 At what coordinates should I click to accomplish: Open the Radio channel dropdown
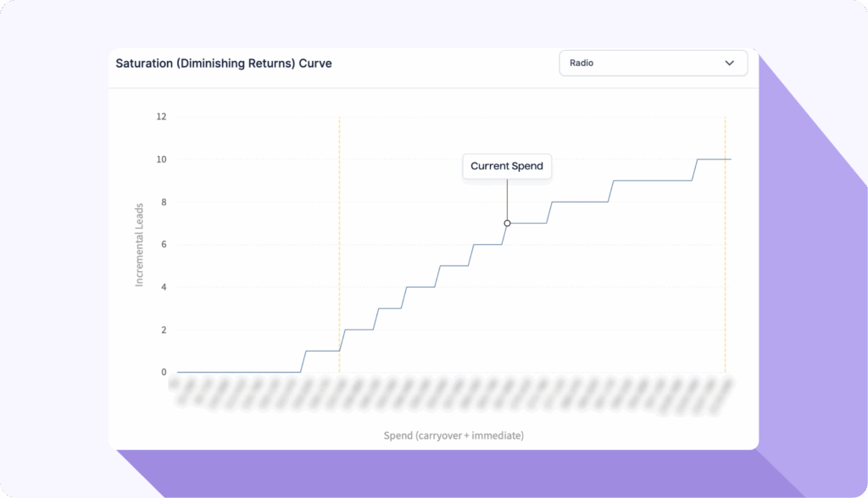[x=652, y=64]
